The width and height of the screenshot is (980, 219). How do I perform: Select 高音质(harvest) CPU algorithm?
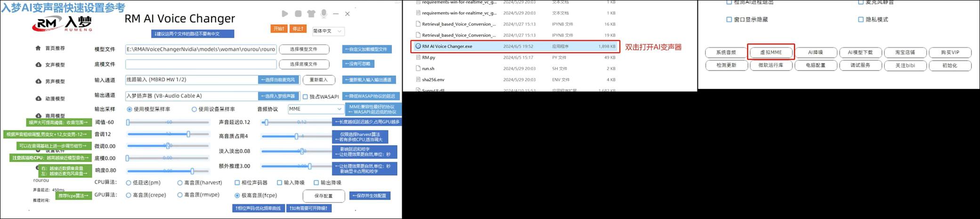tap(180, 183)
